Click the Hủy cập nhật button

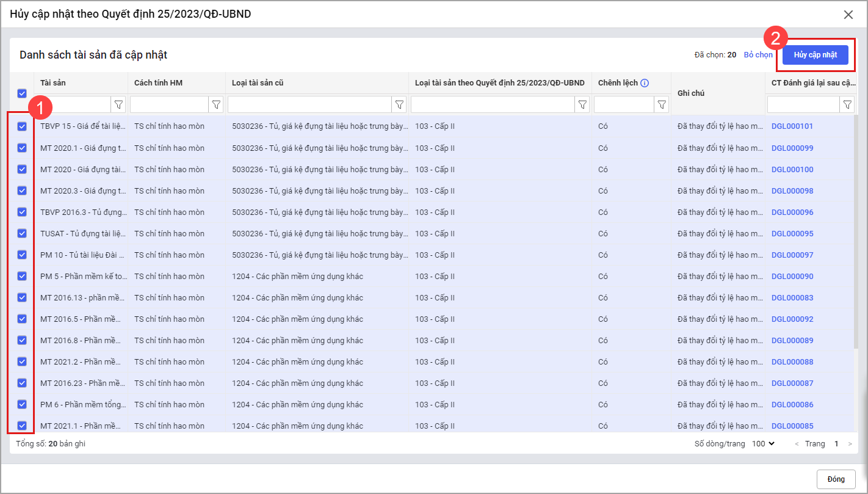(x=815, y=55)
